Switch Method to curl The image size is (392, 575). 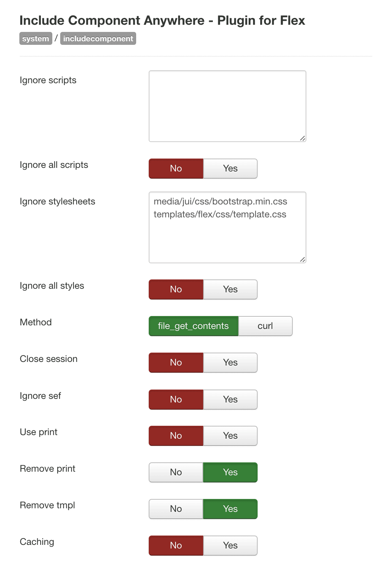(265, 326)
